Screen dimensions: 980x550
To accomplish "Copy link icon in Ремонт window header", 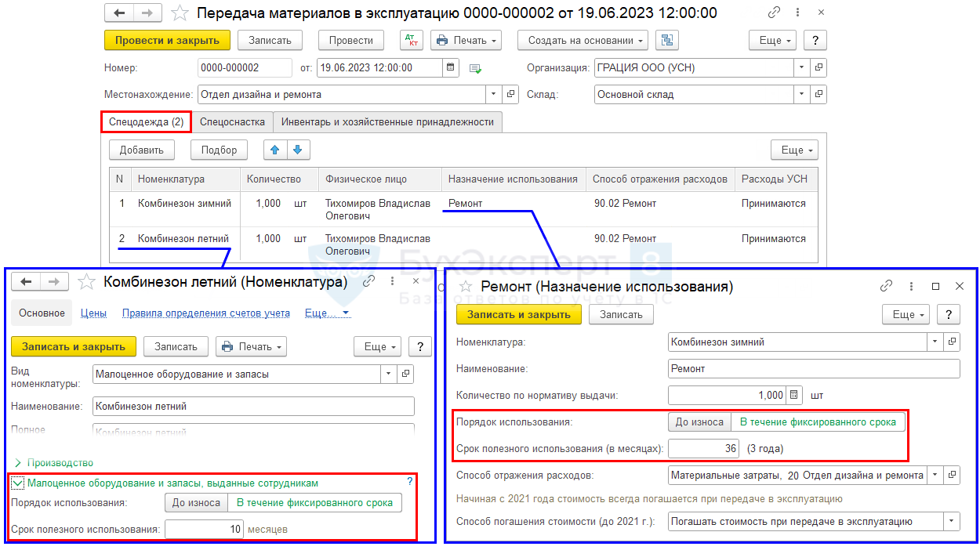I will click(x=887, y=287).
